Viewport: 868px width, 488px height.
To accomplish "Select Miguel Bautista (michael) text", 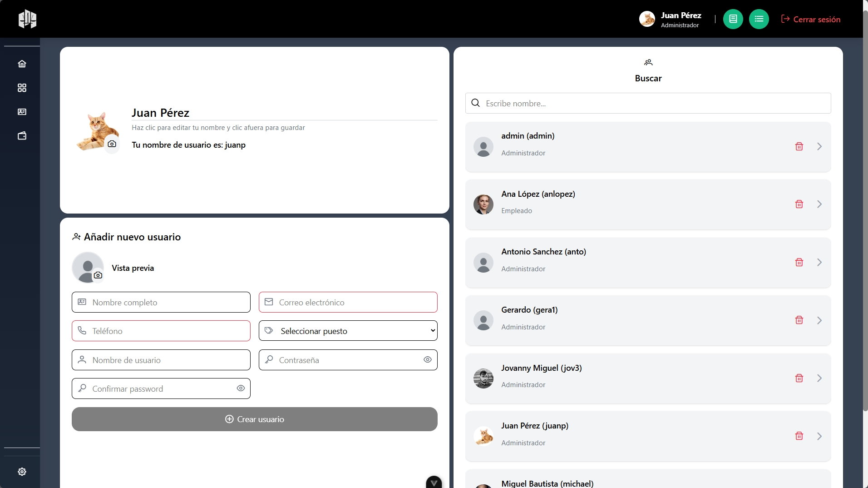I will click(547, 483).
